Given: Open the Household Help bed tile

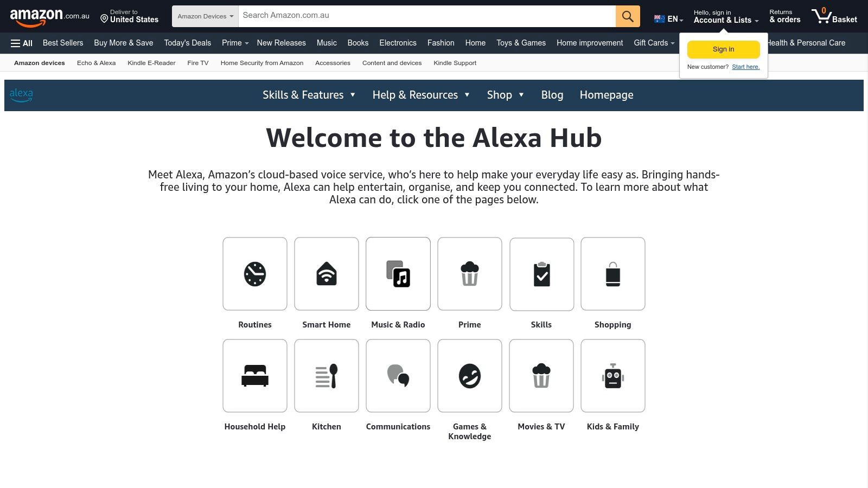Looking at the screenshot, I should pyautogui.click(x=255, y=376).
